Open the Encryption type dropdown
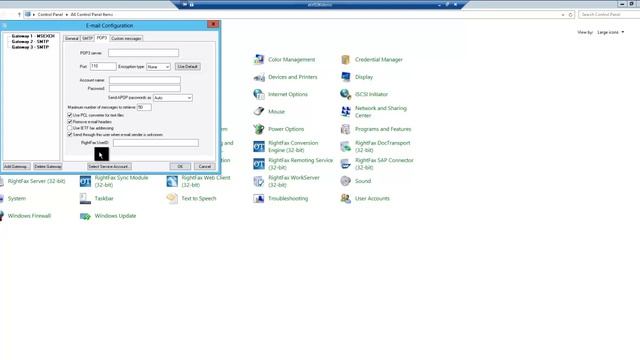The image size is (640, 360). coord(158,67)
